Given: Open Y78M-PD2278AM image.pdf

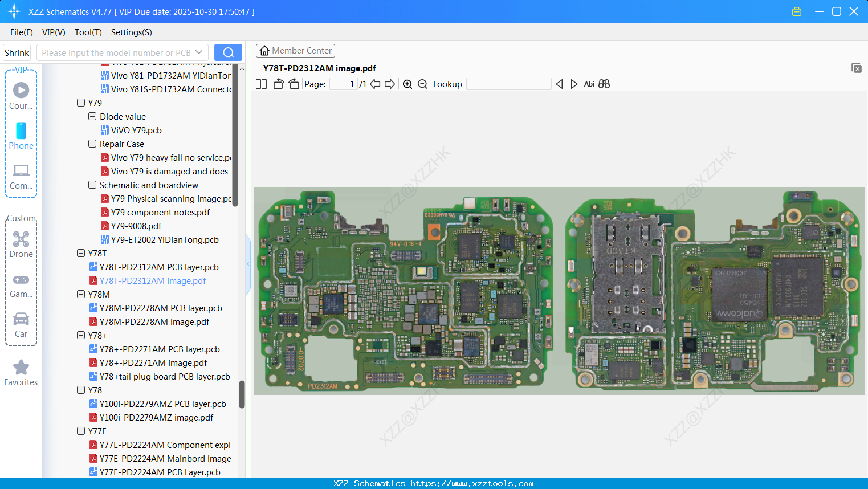Looking at the screenshot, I should 154,321.
